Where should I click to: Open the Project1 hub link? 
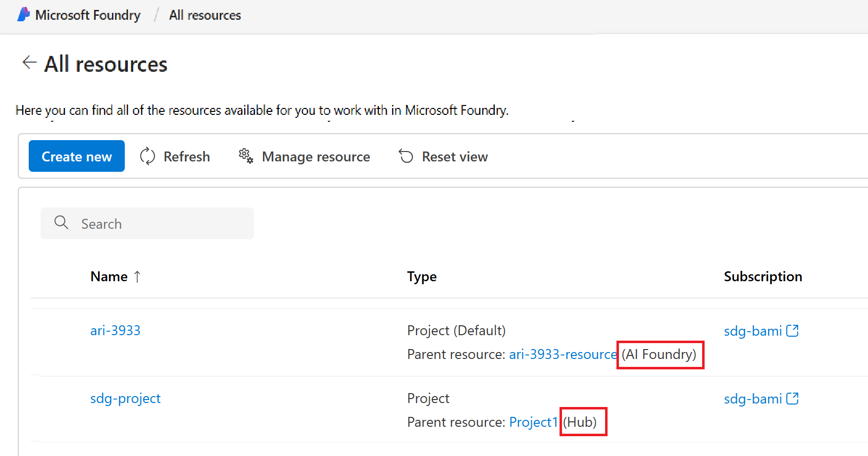coord(533,422)
